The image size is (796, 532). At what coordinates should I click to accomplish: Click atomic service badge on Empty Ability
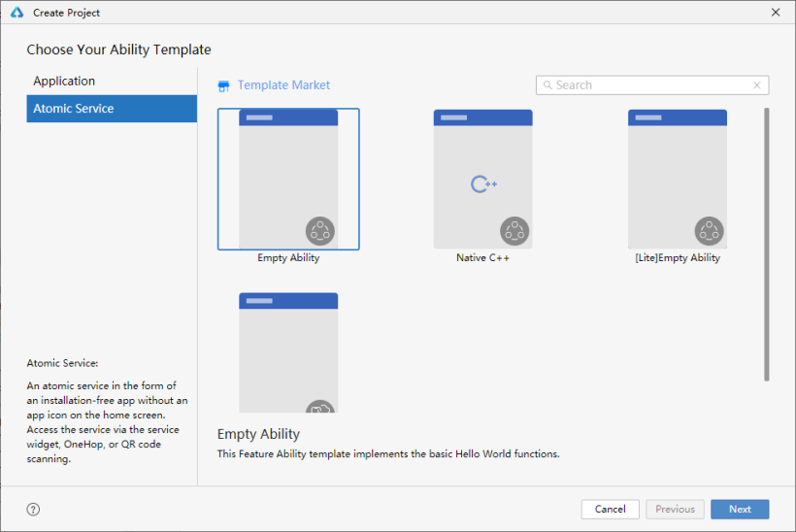319,231
